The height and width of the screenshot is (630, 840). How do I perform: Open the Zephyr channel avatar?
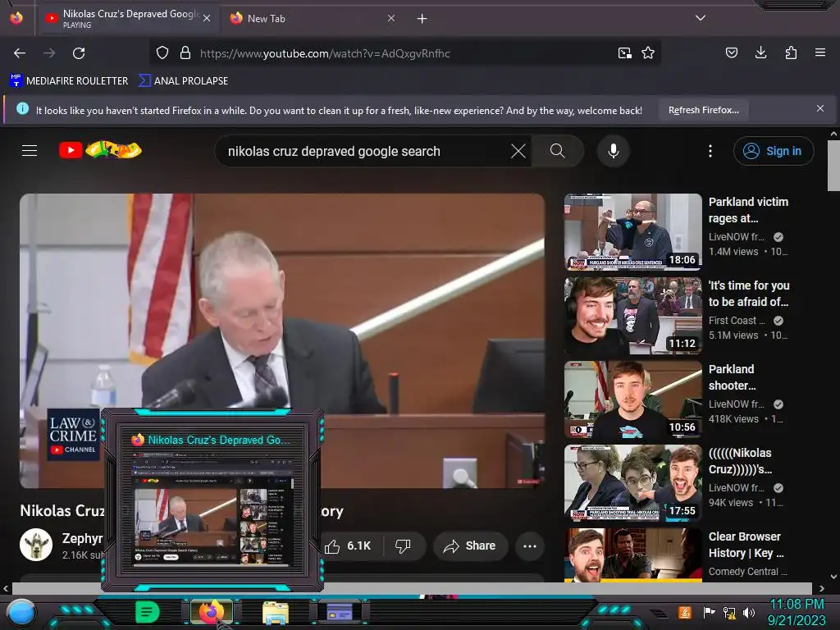pyautogui.click(x=36, y=545)
